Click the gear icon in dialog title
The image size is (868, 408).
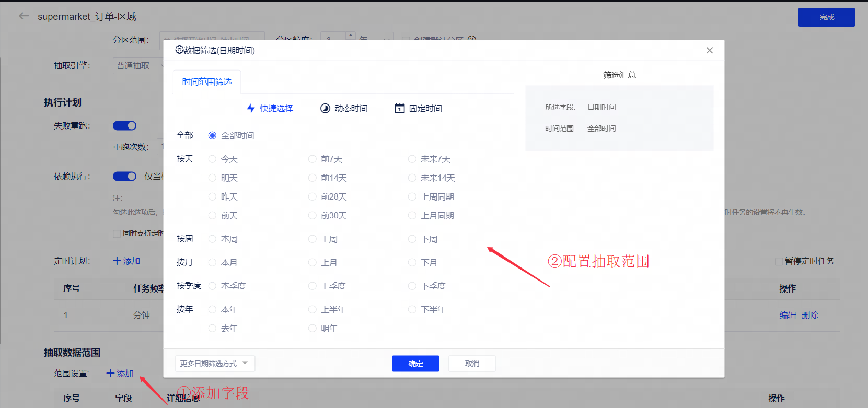(179, 50)
